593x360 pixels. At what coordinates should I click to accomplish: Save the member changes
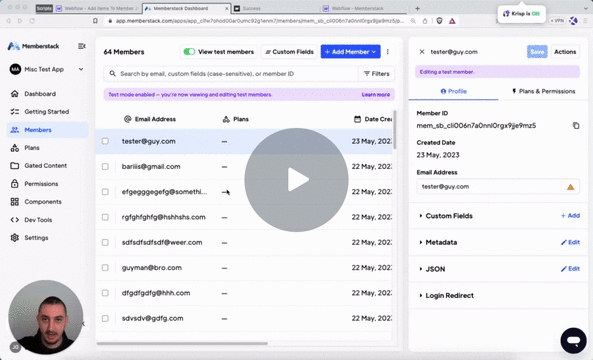(537, 52)
